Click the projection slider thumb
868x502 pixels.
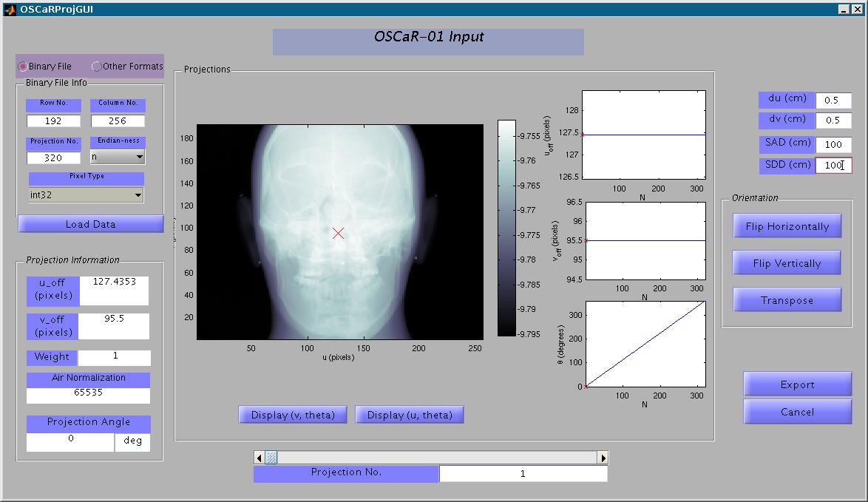(x=271, y=458)
